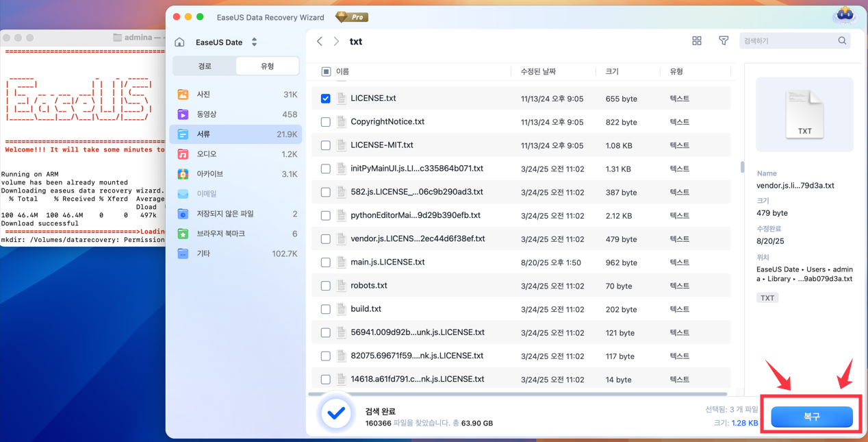Open the filter funnel icon

(723, 41)
